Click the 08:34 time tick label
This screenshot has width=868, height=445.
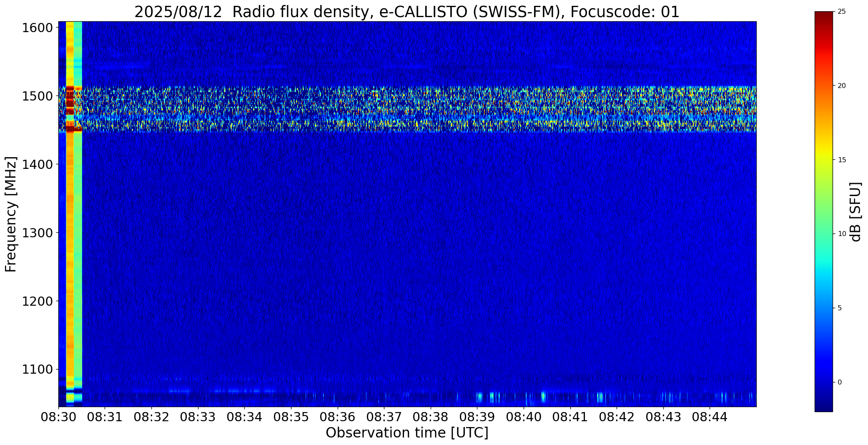(245, 417)
